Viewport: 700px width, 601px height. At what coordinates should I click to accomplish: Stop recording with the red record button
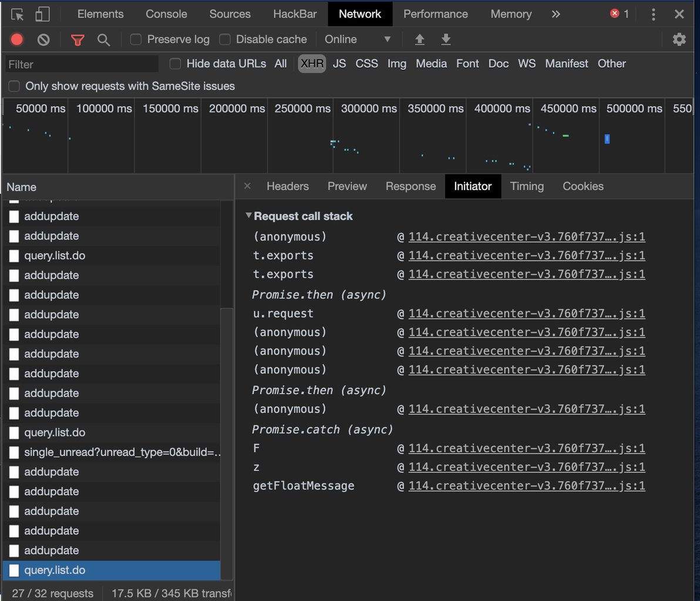17,40
